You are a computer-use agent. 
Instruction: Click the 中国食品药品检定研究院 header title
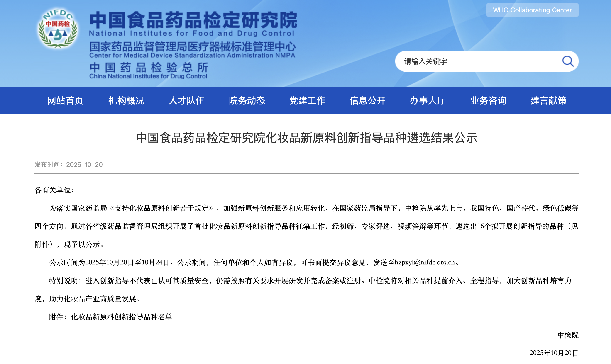pos(193,20)
